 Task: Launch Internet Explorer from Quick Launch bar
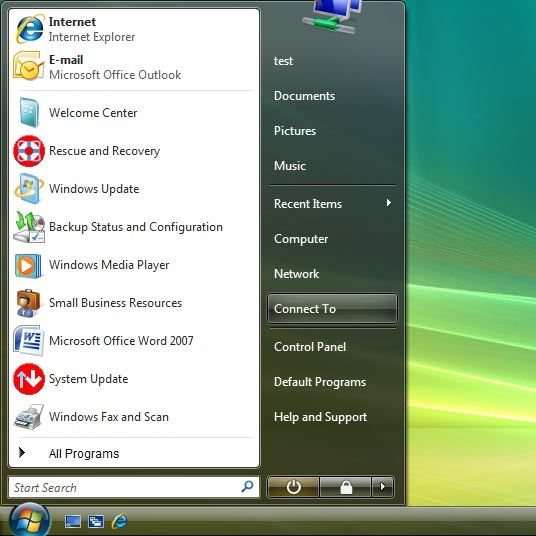119,521
